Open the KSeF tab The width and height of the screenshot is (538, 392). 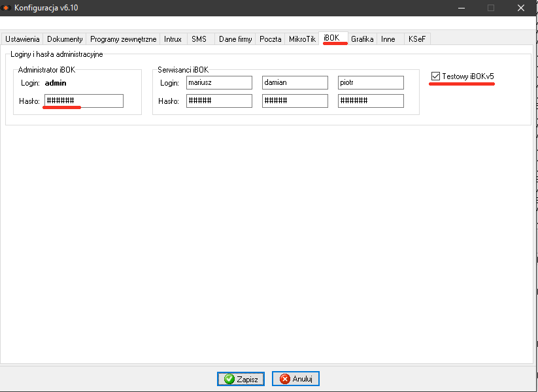click(x=417, y=39)
